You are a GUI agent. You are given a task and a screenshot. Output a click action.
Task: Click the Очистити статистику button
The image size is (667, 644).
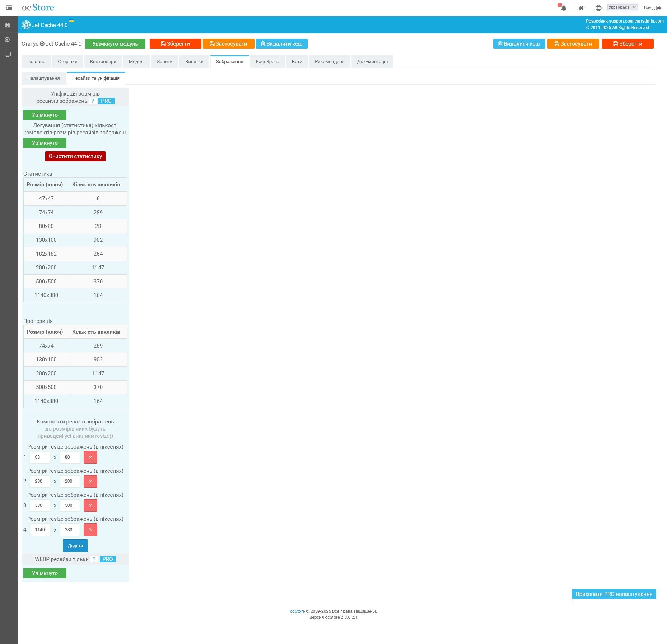[x=75, y=156]
